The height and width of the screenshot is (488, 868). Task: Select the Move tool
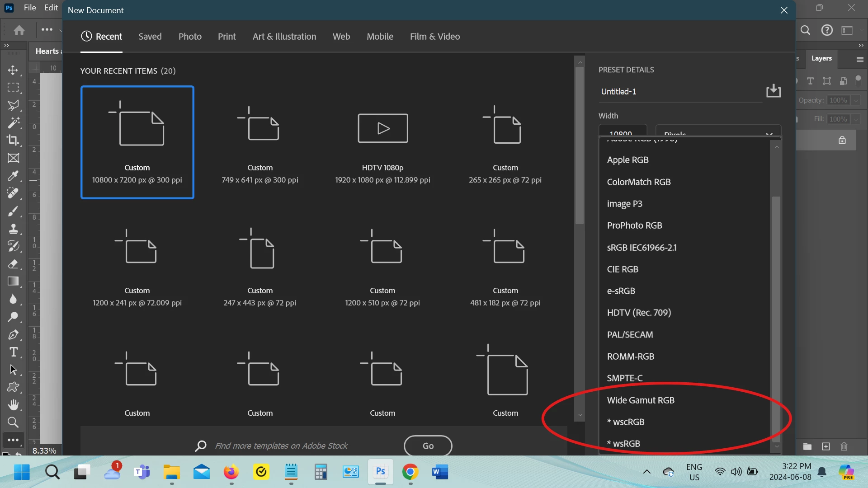pos(13,70)
